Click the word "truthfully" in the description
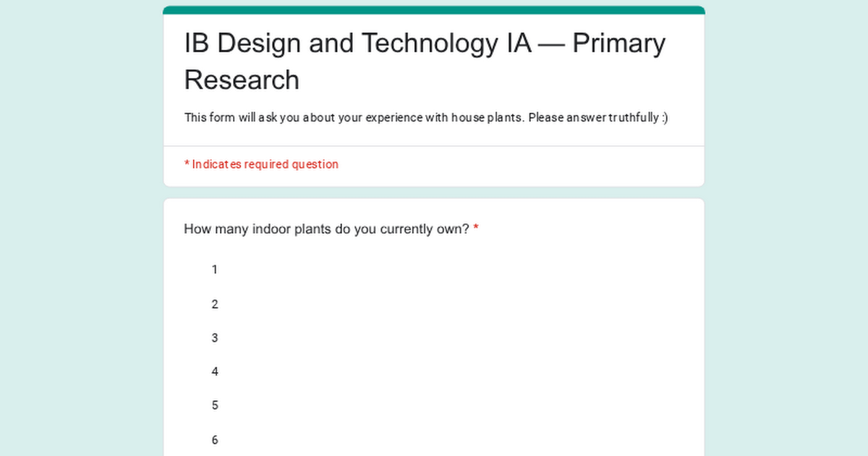The image size is (868, 456). 633,117
